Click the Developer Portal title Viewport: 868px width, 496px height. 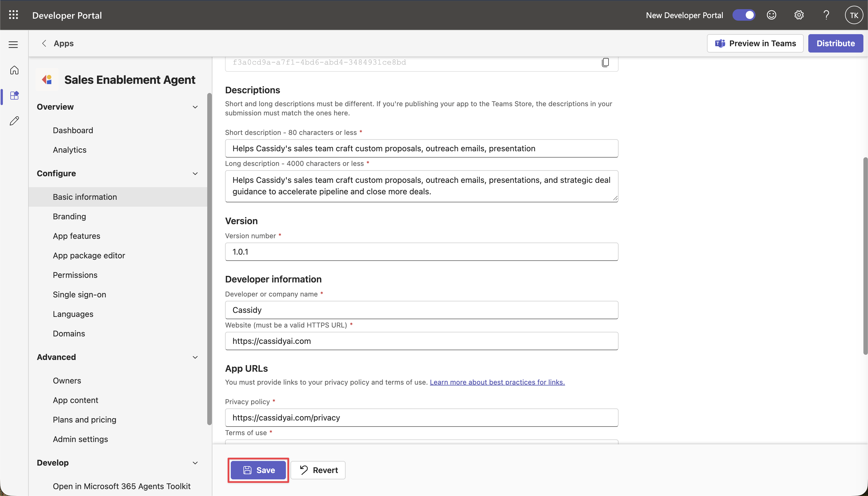pyautogui.click(x=67, y=15)
